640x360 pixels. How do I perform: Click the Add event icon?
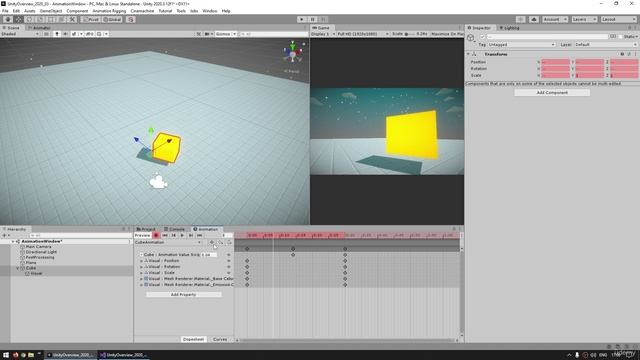coord(229,242)
